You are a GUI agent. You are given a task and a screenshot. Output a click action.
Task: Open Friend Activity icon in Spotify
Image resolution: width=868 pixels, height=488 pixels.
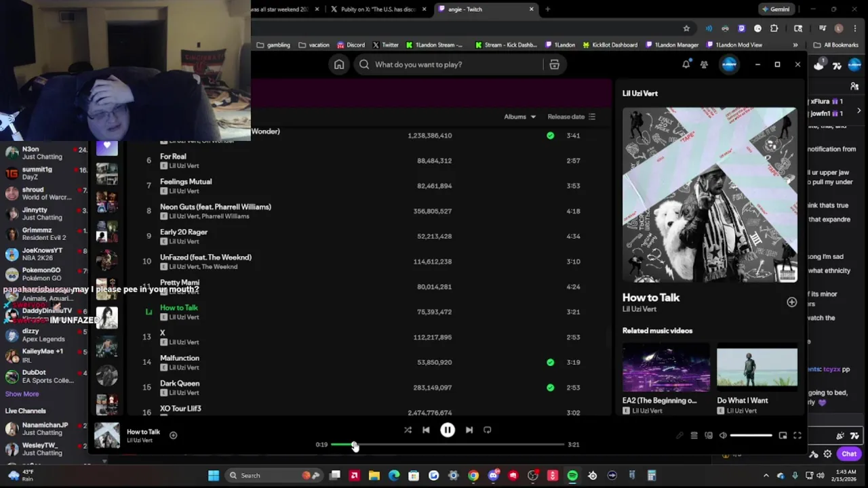[704, 64]
